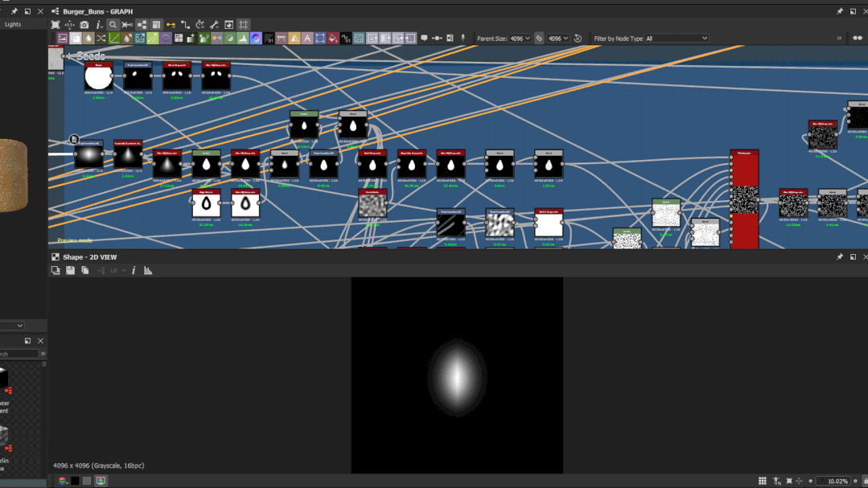868x488 pixels.
Task: Click the angled connector style icon
Action: point(186,25)
